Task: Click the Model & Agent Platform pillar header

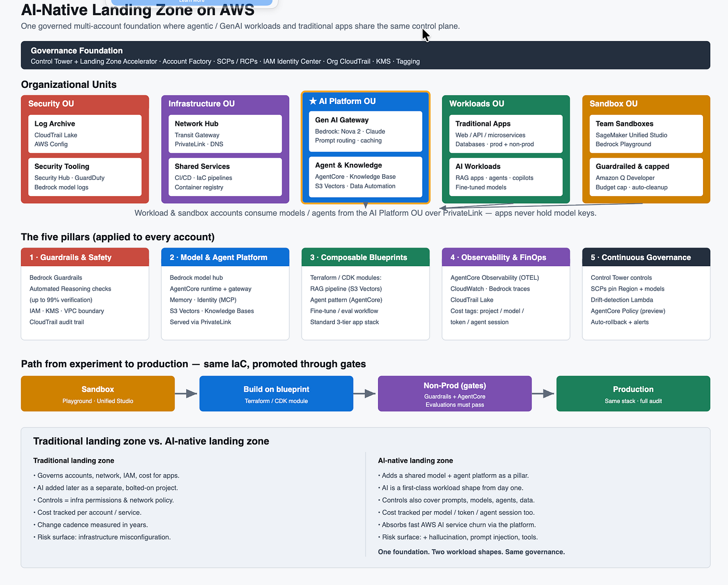Action: (225, 257)
